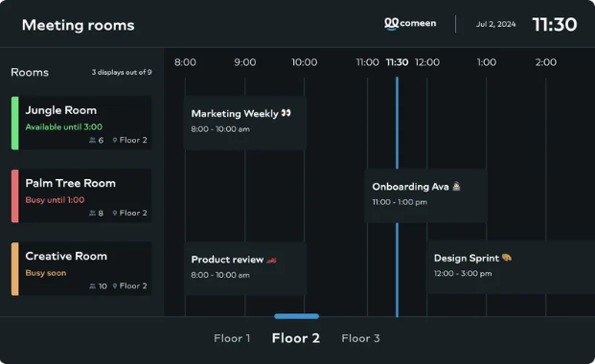Click the blue floor indicator bar

(296, 316)
